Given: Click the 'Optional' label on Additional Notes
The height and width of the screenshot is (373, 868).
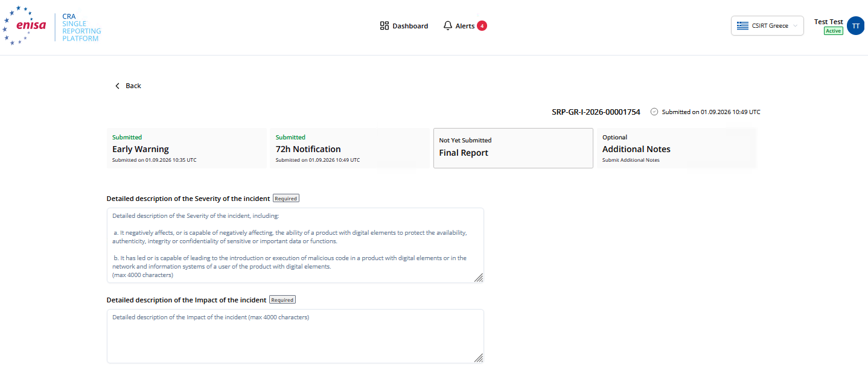Looking at the screenshot, I should click(615, 137).
